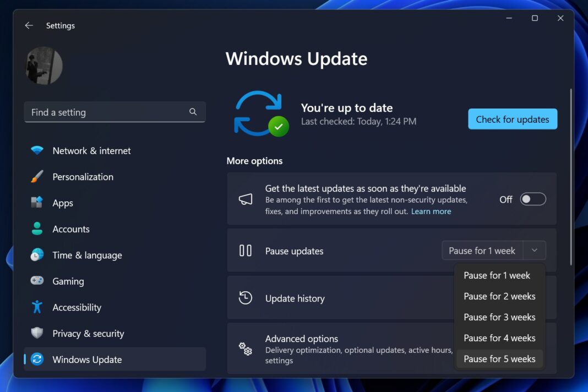Click the back arrow in Settings
This screenshot has height=392, width=588.
pos(29,25)
